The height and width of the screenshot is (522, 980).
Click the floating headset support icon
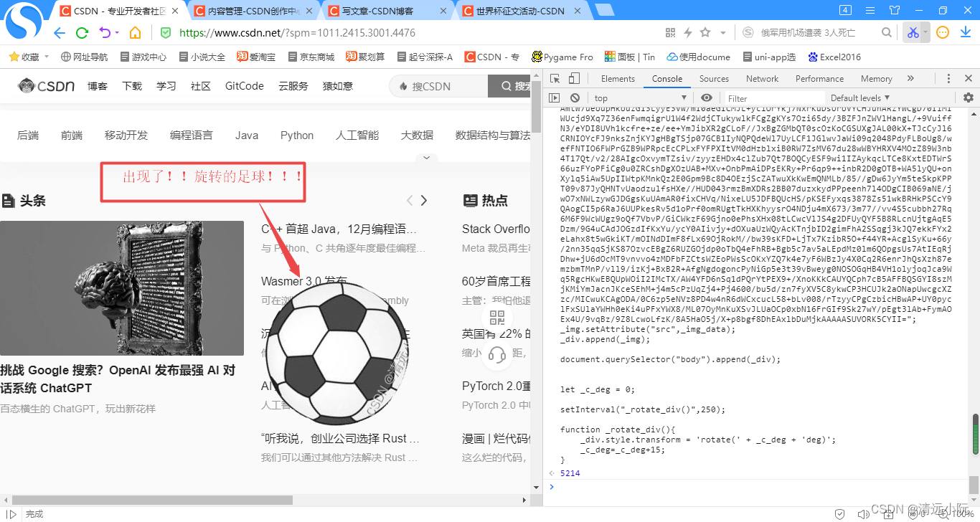click(x=496, y=354)
